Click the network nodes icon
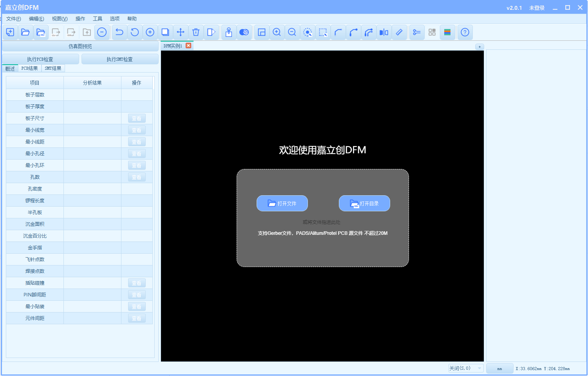 417,32
